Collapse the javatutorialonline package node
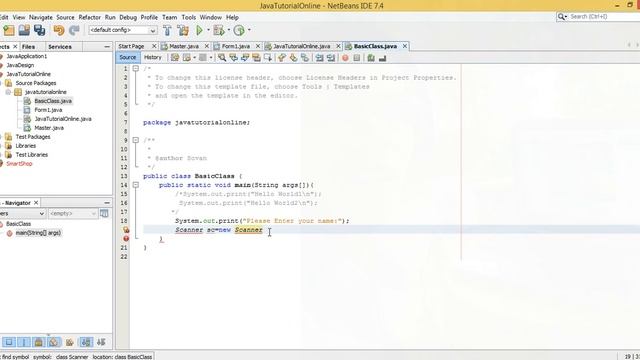This screenshot has height=360, width=640. point(8,92)
